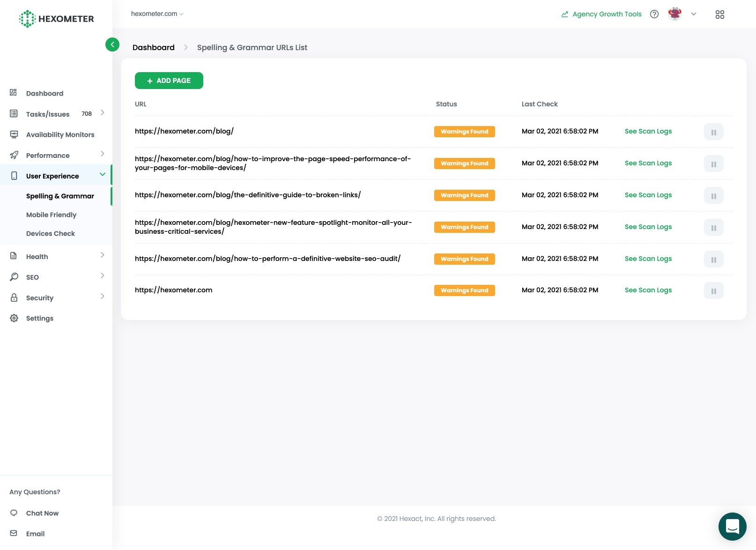This screenshot has height=550, width=756.
Task: Click the Last Check column header
Action: 540,104
